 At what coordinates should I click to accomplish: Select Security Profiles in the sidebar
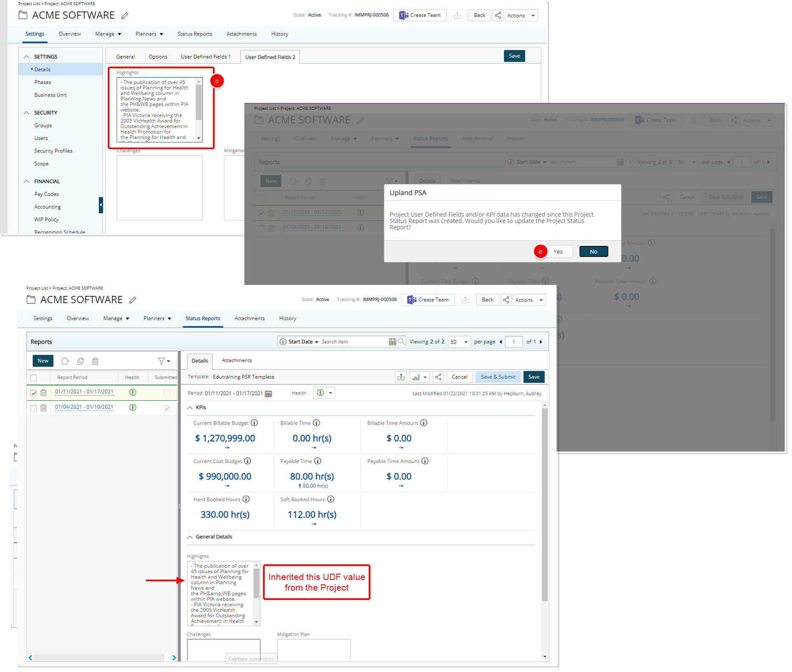[53, 151]
